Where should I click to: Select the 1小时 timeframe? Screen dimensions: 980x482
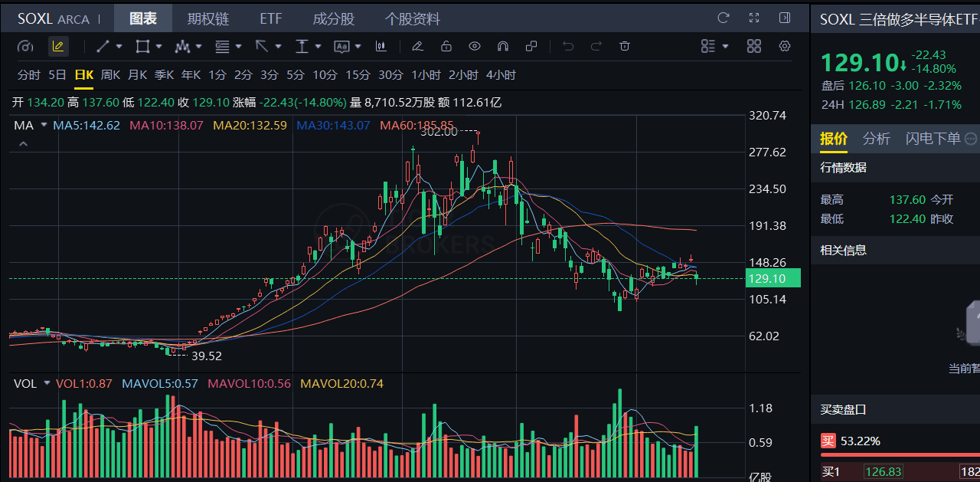[x=426, y=75]
